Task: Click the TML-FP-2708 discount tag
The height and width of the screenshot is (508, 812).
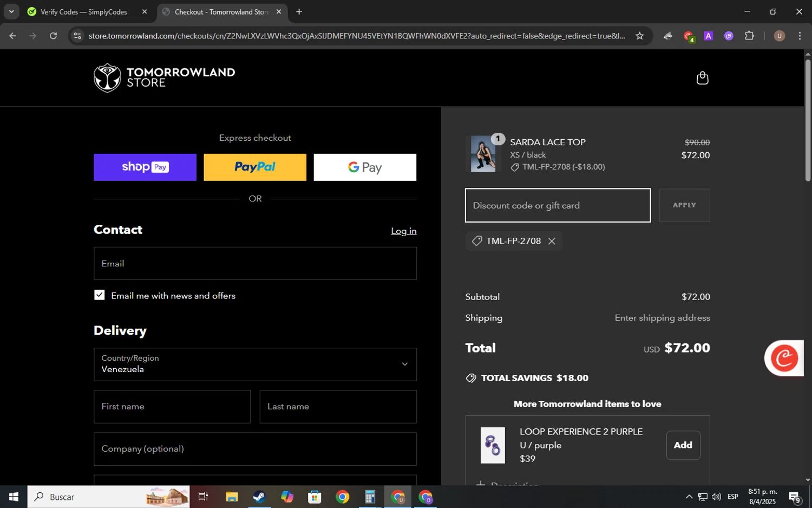Action: click(513, 241)
